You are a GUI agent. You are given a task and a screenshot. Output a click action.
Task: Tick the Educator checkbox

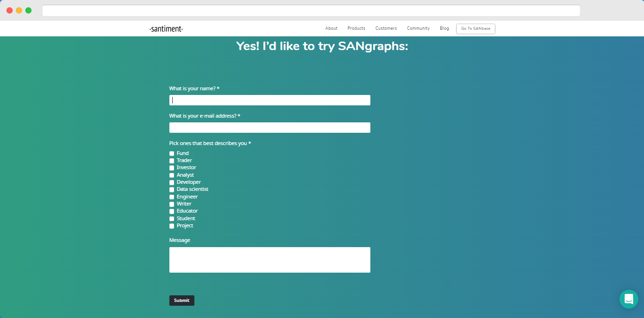(172, 211)
